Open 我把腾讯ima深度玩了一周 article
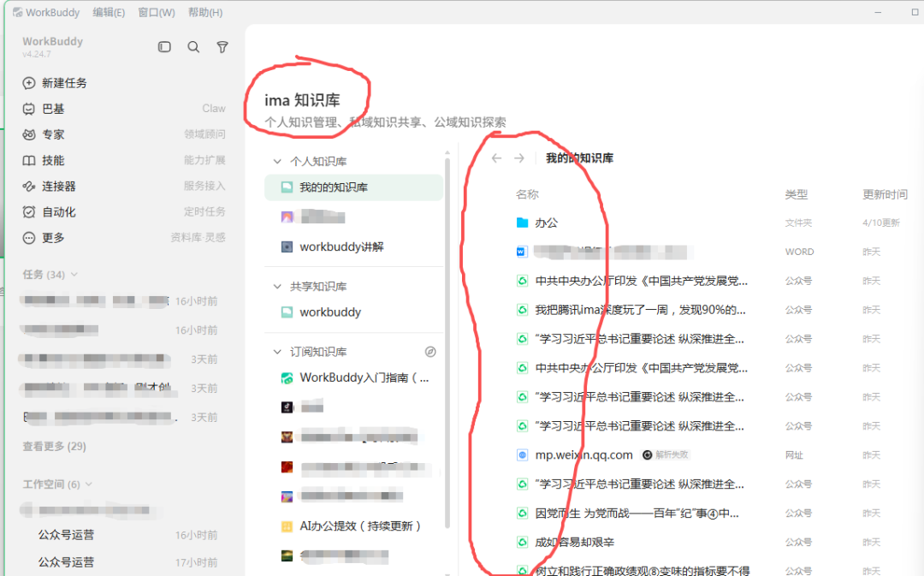Screen dimensions: 924x576 640,310
